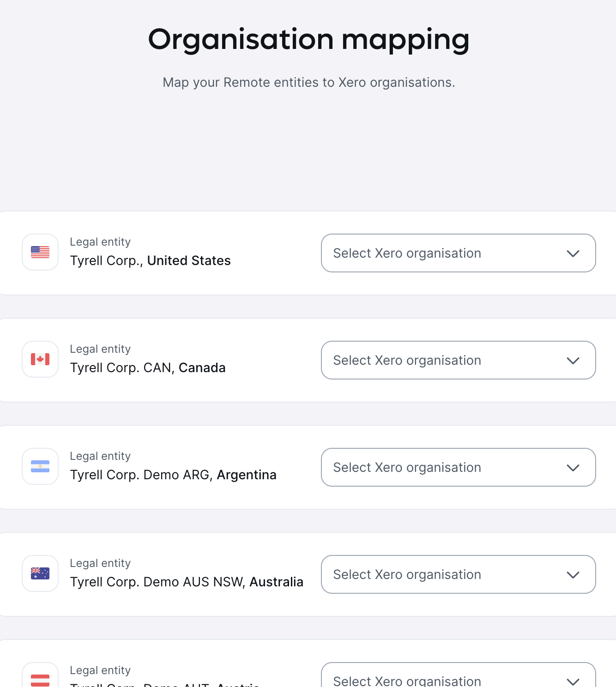The height and width of the screenshot is (687, 616).
Task: Expand chevron arrow in Argentina row
Action: 573,468
